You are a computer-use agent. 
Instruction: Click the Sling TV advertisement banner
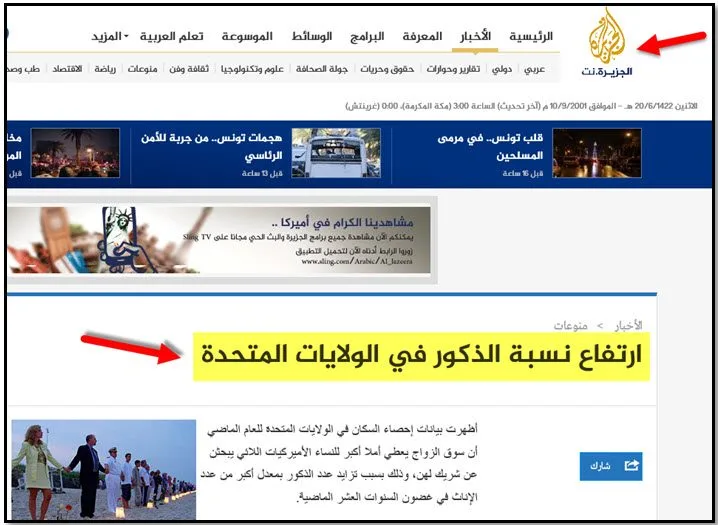point(219,240)
